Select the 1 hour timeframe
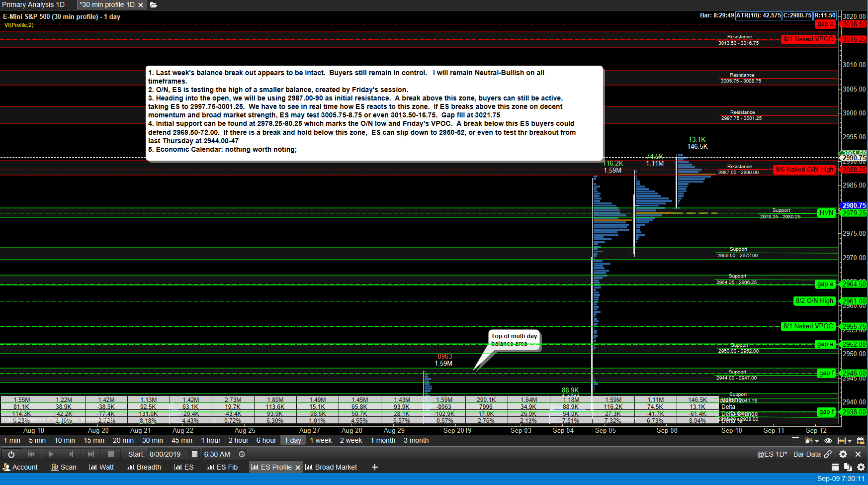This screenshot has height=485, width=868. click(x=211, y=440)
